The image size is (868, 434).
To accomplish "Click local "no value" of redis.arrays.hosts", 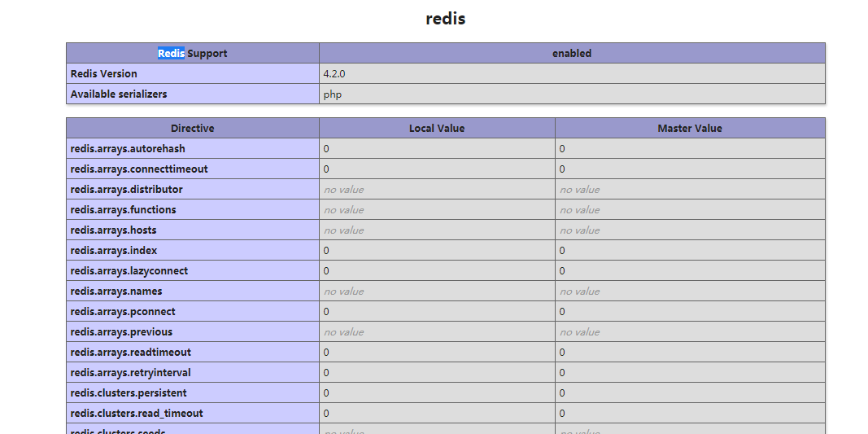I will tap(344, 230).
